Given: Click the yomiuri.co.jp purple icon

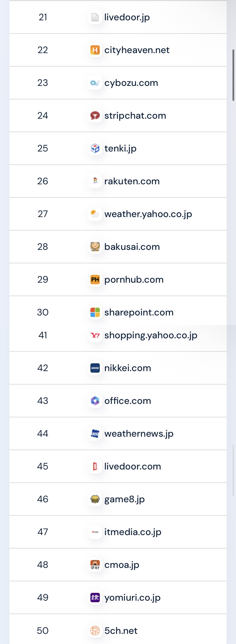Looking at the screenshot, I should 95,598.
